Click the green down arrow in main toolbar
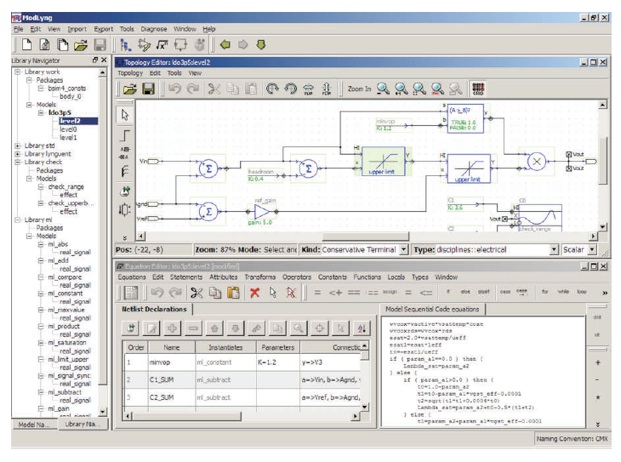 point(262,46)
